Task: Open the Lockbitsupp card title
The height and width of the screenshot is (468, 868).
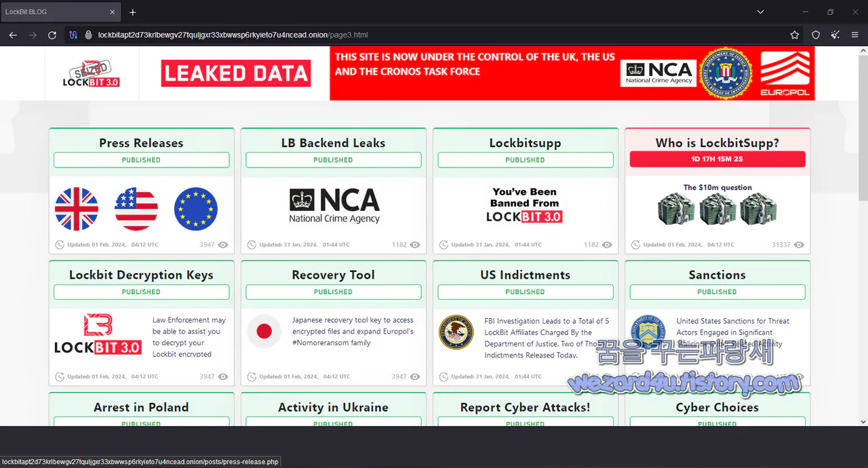Action: click(x=525, y=143)
